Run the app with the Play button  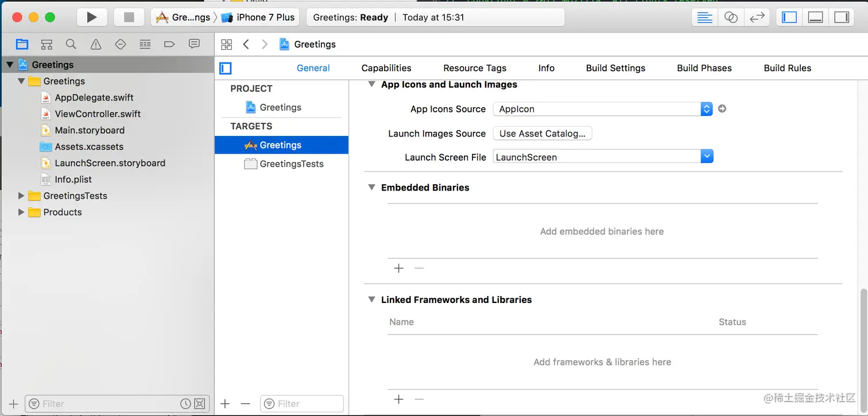(x=91, y=17)
